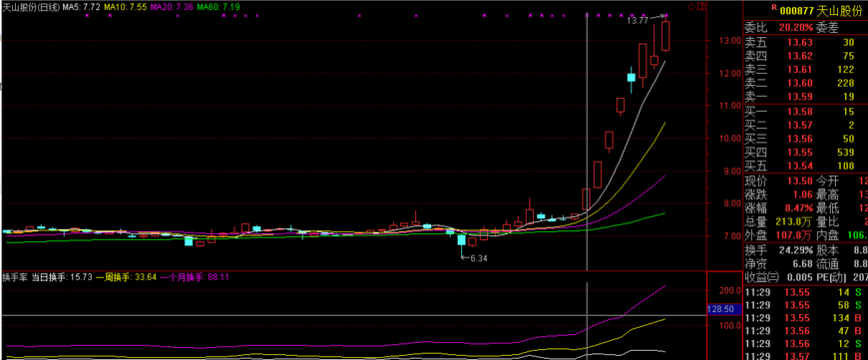The image size is (868, 360).
Task: Click the 13.77 high price marker
Action: coord(638,21)
